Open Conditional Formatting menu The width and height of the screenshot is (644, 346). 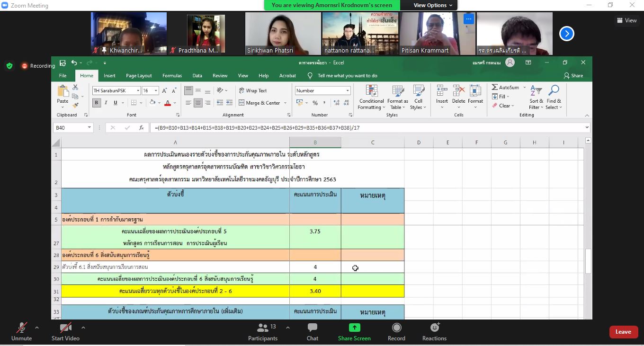pyautogui.click(x=372, y=98)
